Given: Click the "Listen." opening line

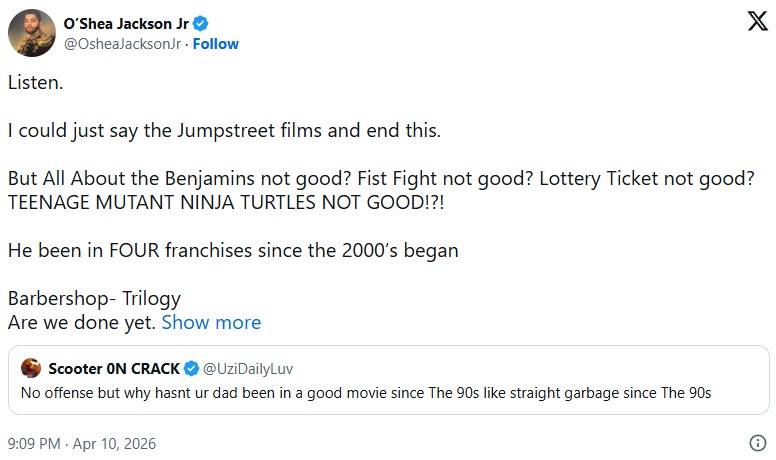Looking at the screenshot, I should [36, 83].
